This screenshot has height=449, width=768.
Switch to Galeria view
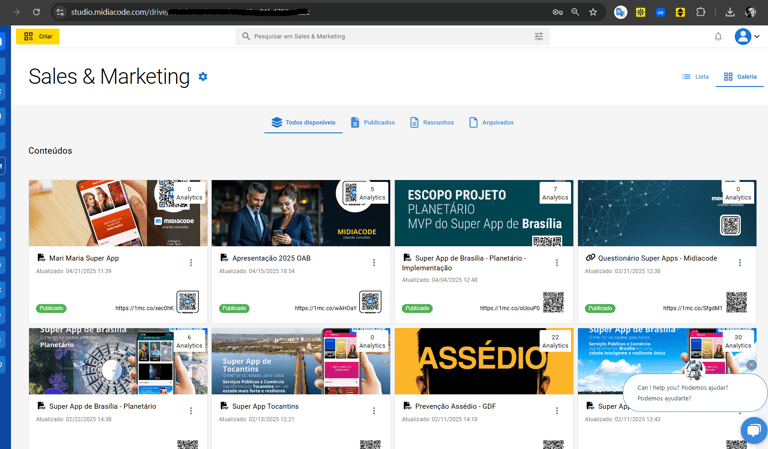pos(740,76)
